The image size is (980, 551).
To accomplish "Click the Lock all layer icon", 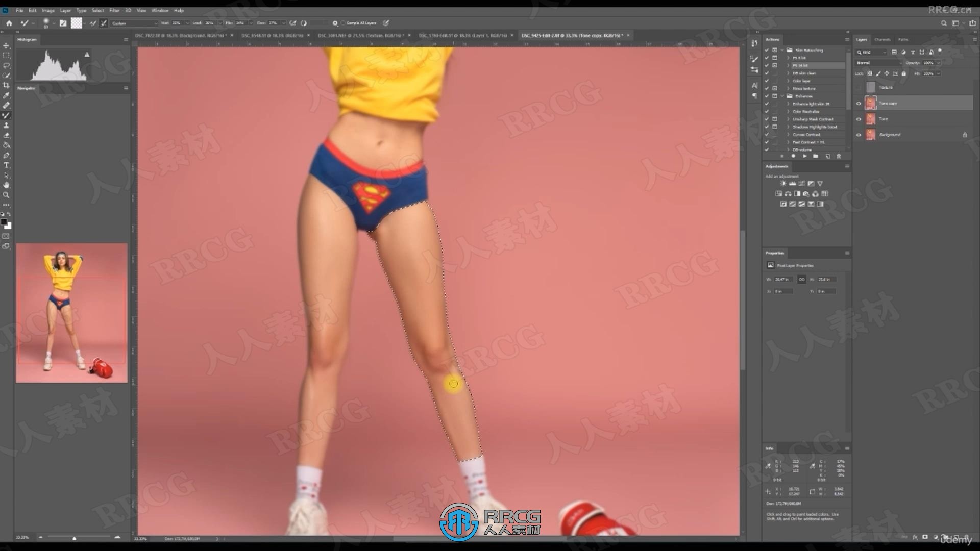I will click(903, 73).
